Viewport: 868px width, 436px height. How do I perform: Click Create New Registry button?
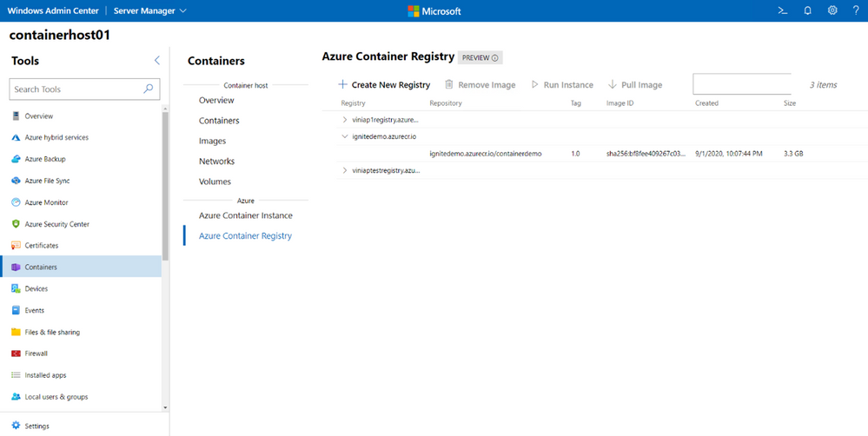[x=383, y=85]
